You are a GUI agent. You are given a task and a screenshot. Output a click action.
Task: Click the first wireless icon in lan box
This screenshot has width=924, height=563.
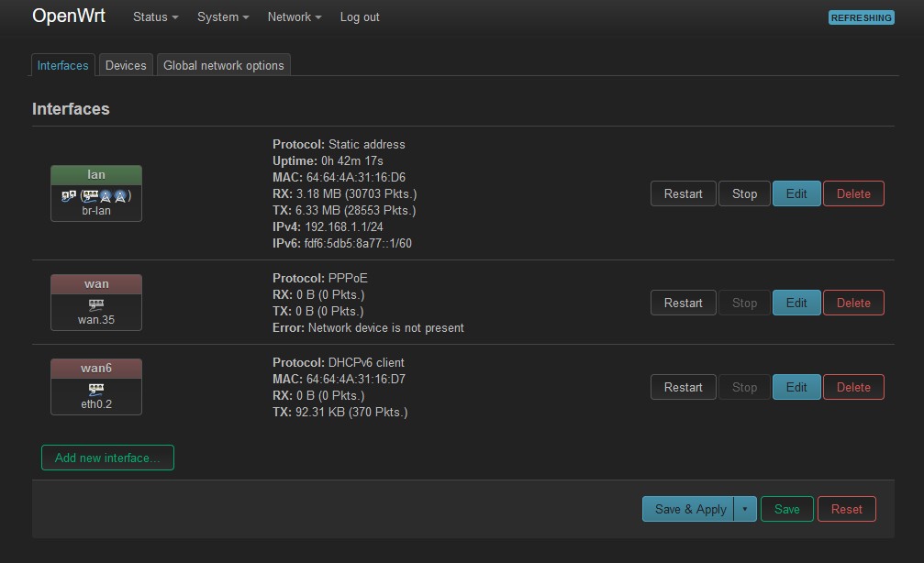click(106, 195)
